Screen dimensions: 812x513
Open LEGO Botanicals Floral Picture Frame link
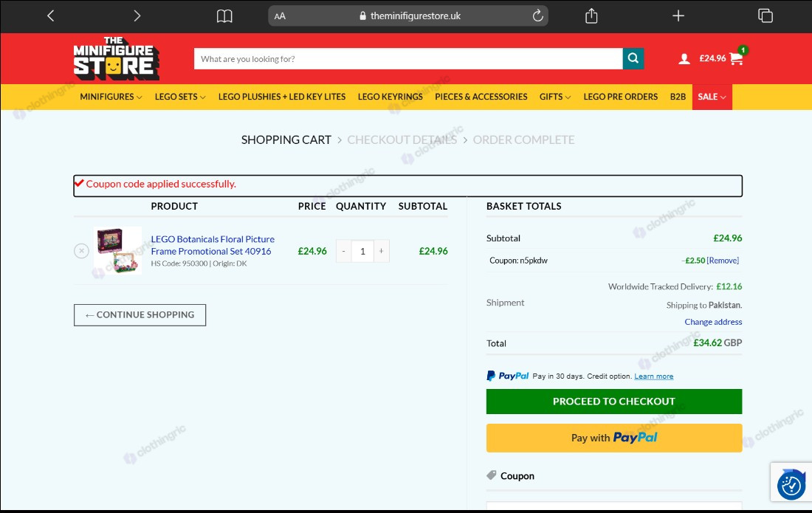(213, 245)
